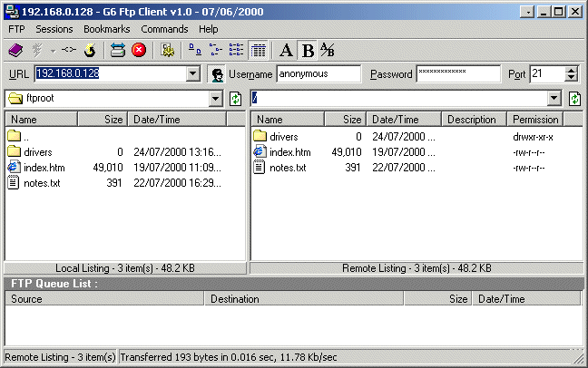Click Local Listing status text
Viewport: 588px width, 368px height.
(x=125, y=268)
